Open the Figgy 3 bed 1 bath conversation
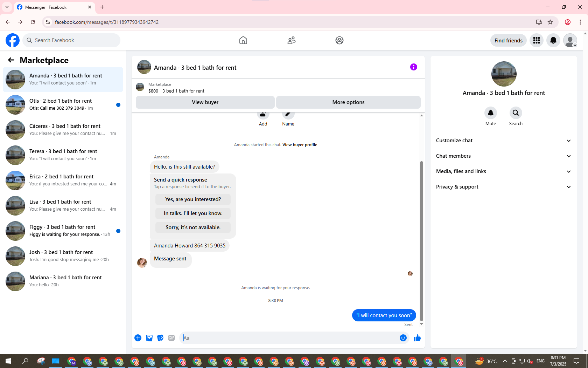The image size is (588, 368). click(x=63, y=231)
